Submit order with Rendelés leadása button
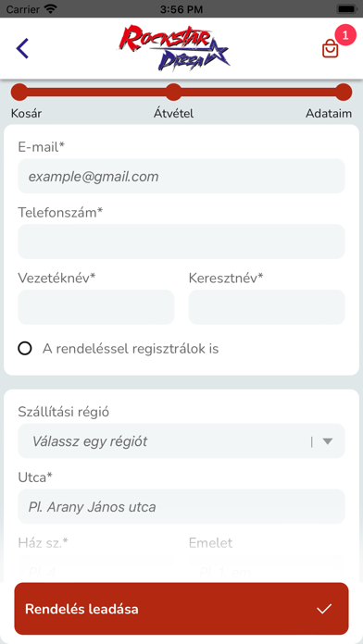The height and width of the screenshot is (644, 363). click(181, 609)
